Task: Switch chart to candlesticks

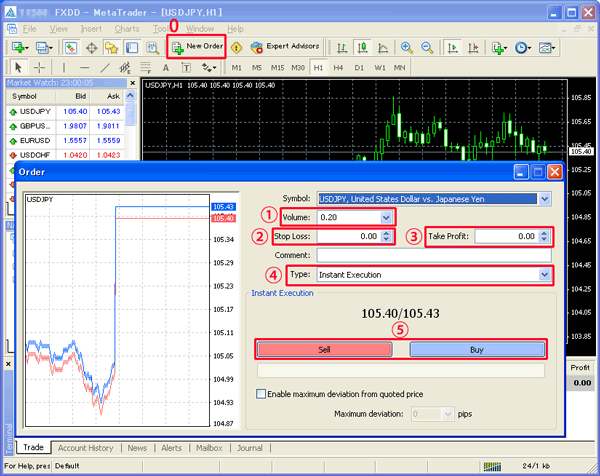Action: click(x=362, y=48)
